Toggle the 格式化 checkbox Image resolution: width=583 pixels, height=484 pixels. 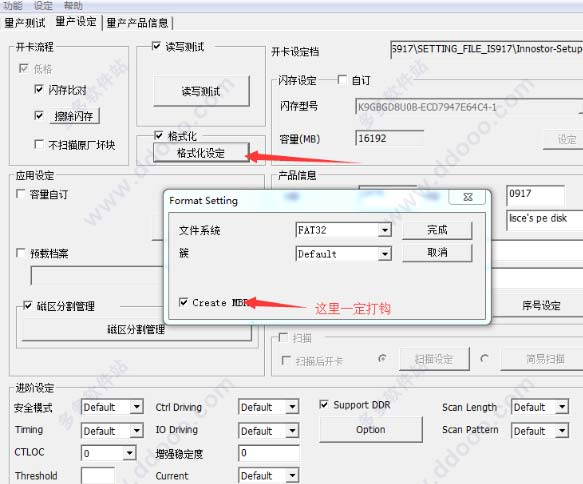click(x=159, y=135)
